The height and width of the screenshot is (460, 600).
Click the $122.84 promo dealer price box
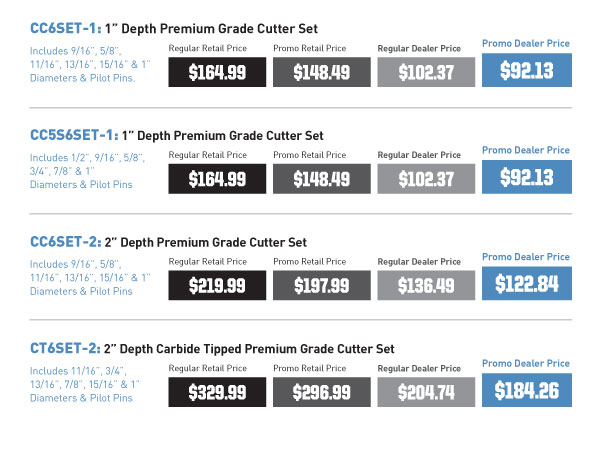(x=527, y=283)
